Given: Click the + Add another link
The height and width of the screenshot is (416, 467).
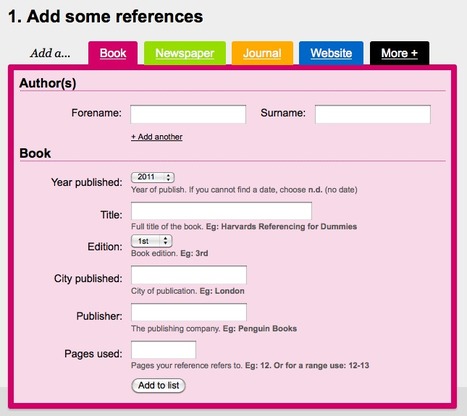Looking at the screenshot, I should pyautogui.click(x=157, y=137).
